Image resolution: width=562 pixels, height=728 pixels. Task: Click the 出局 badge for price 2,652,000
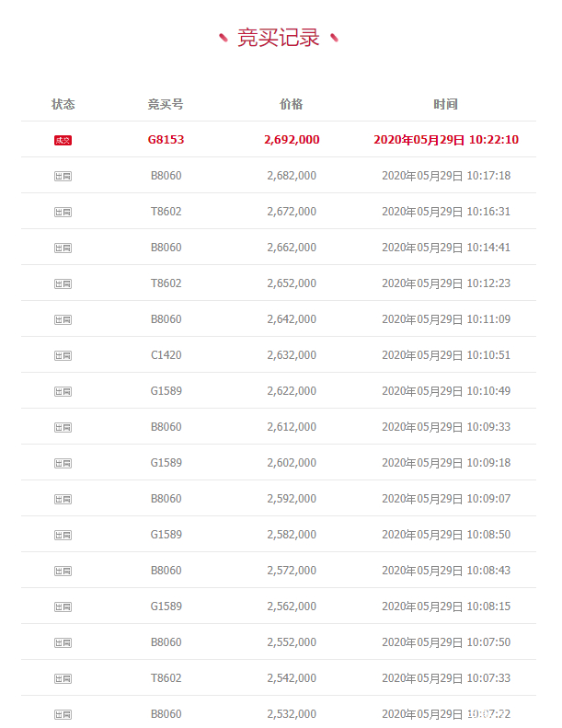tap(63, 283)
